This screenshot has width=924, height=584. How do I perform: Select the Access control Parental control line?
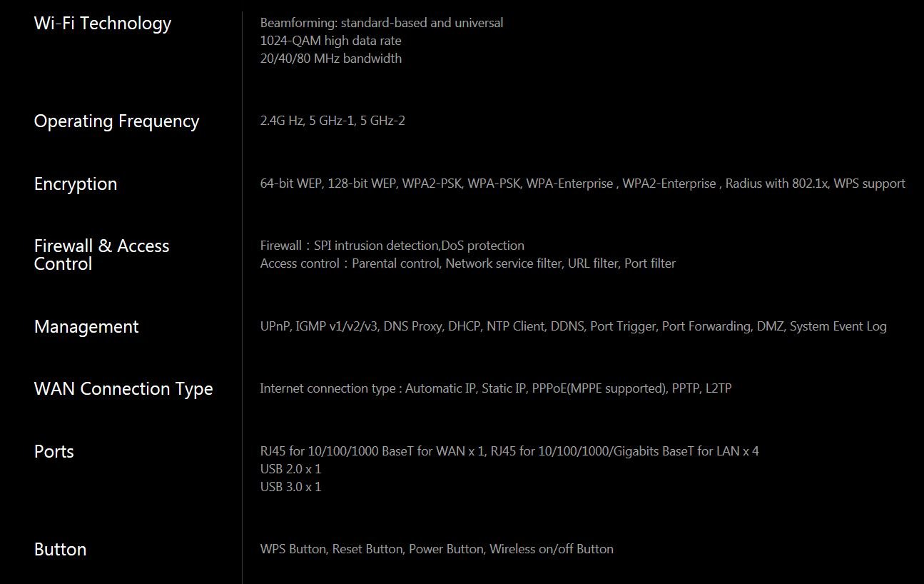click(467, 263)
